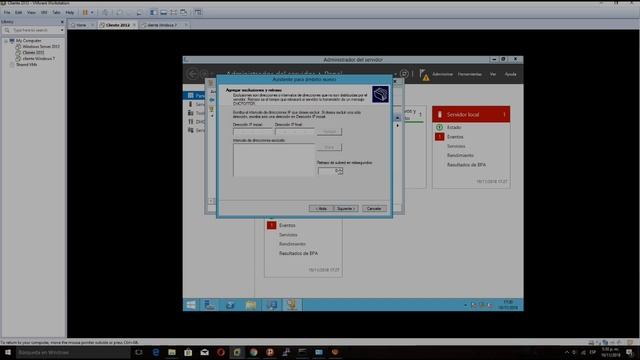Open the library search dropdown arrow

(62, 30)
